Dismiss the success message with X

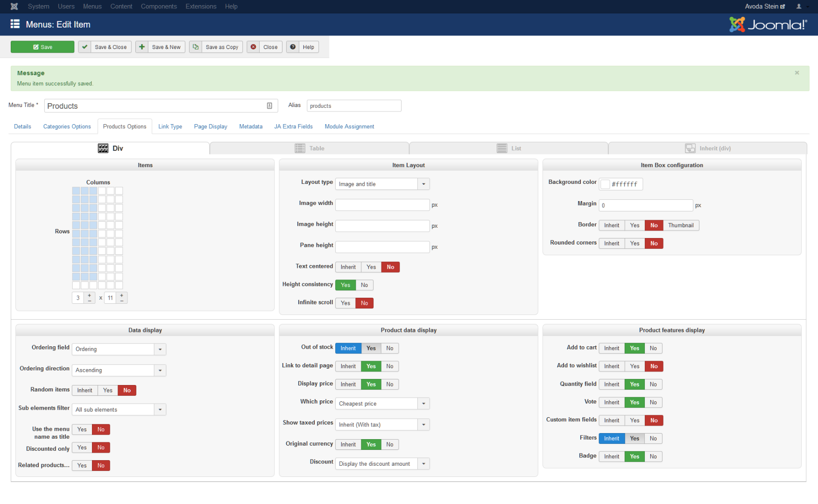pos(797,73)
